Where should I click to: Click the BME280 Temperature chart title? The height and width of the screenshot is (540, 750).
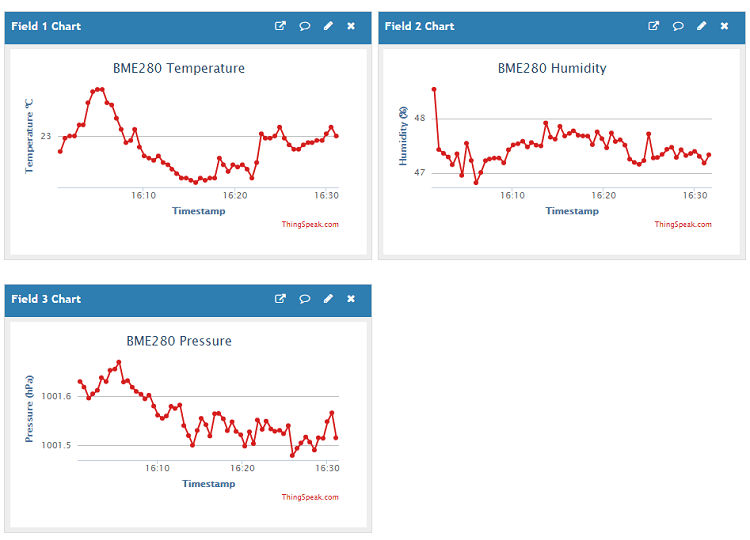click(179, 68)
